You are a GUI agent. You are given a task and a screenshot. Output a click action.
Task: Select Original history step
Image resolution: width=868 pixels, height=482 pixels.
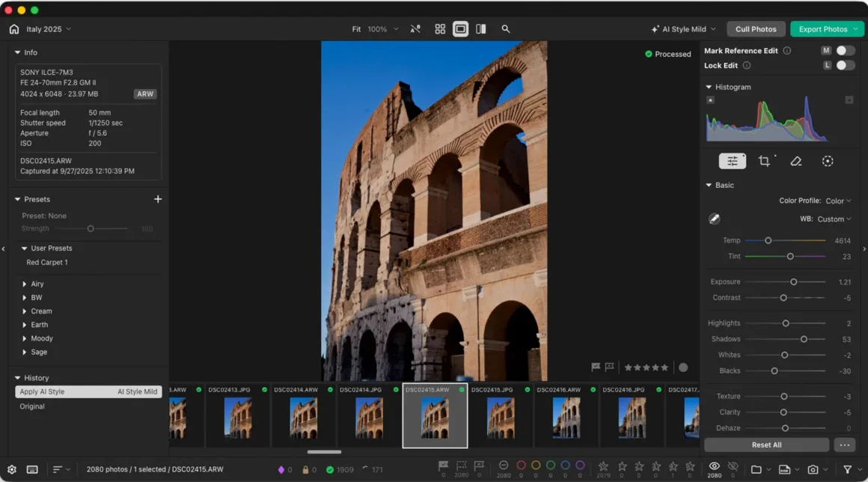click(x=32, y=406)
